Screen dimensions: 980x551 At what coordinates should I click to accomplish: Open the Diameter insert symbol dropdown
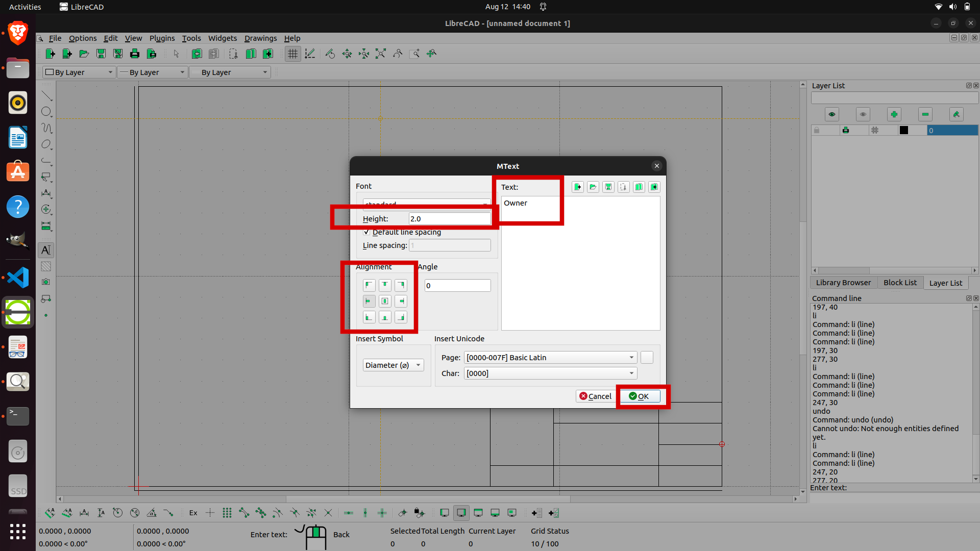click(x=393, y=365)
